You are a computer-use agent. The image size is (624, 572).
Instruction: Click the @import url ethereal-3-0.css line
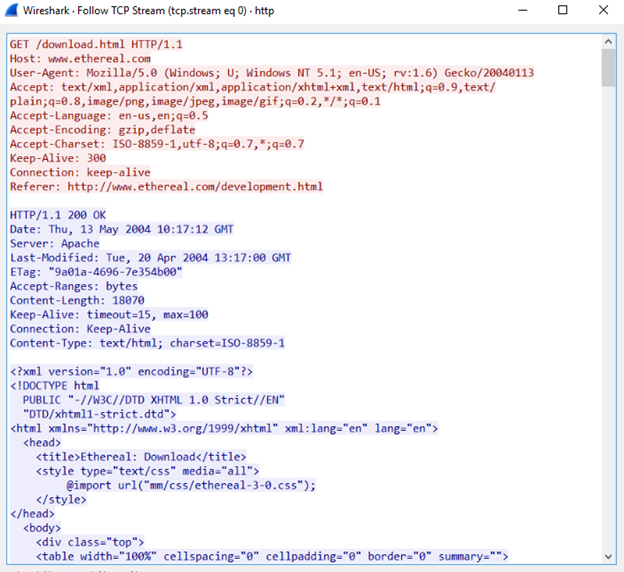pyautogui.click(x=191, y=485)
